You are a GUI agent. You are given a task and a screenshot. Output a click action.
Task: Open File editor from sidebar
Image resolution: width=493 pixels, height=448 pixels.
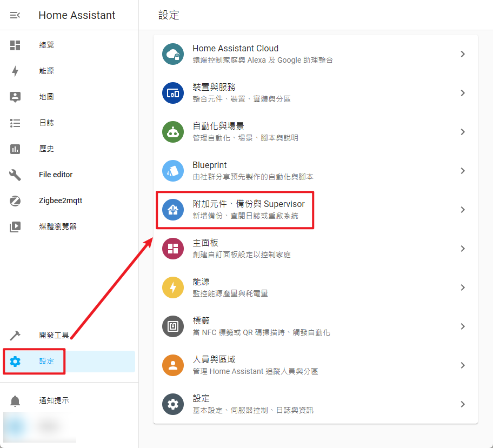pos(55,175)
